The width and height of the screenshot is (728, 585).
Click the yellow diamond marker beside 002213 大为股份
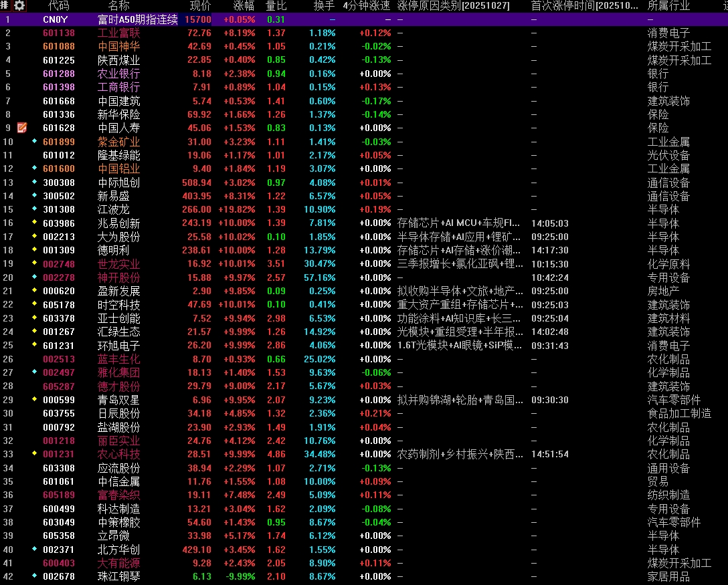click(x=34, y=235)
